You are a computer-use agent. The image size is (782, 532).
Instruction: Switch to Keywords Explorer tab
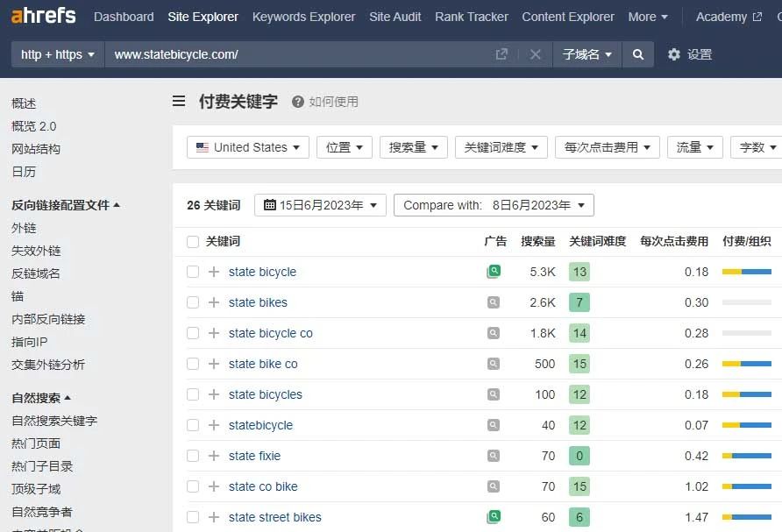(x=303, y=17)
